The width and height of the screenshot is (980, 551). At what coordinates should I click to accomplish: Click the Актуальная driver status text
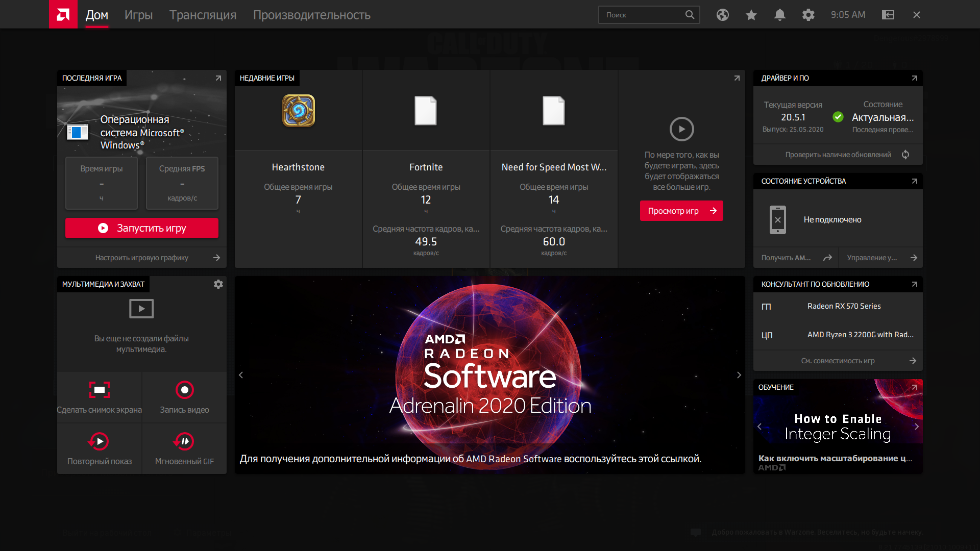883,117
